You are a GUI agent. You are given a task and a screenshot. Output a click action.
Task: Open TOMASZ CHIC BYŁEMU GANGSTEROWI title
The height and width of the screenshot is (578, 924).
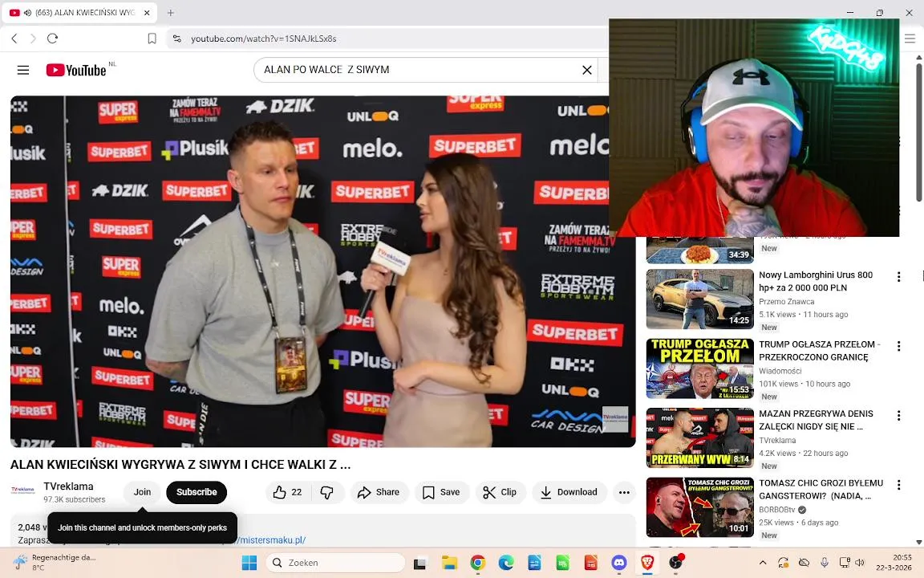[x=821, y=489]
